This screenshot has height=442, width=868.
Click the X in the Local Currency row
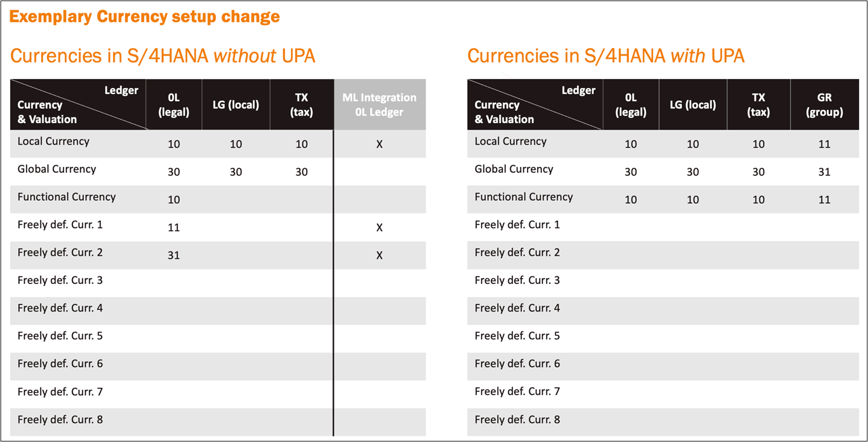[379, 144]
